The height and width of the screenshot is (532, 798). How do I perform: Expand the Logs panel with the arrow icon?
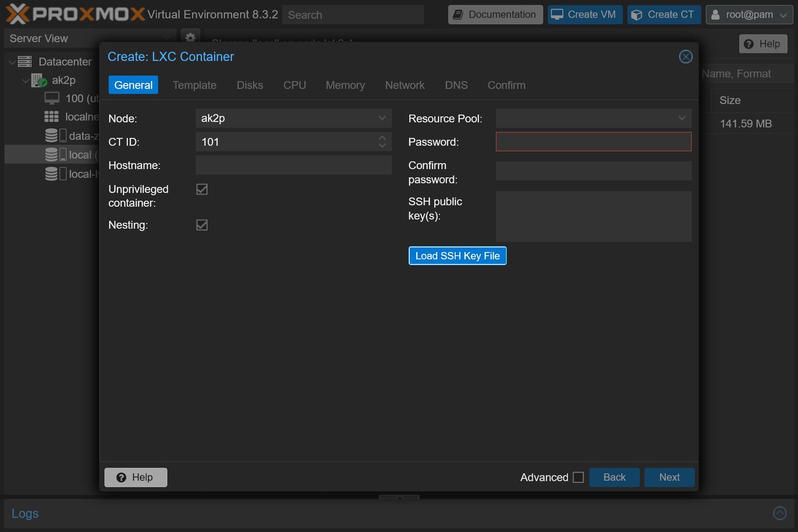coord(780,513)
